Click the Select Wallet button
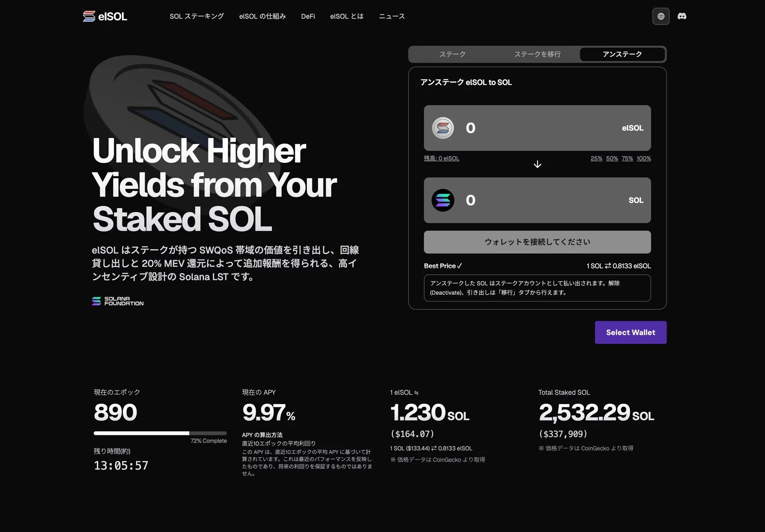 630,332
